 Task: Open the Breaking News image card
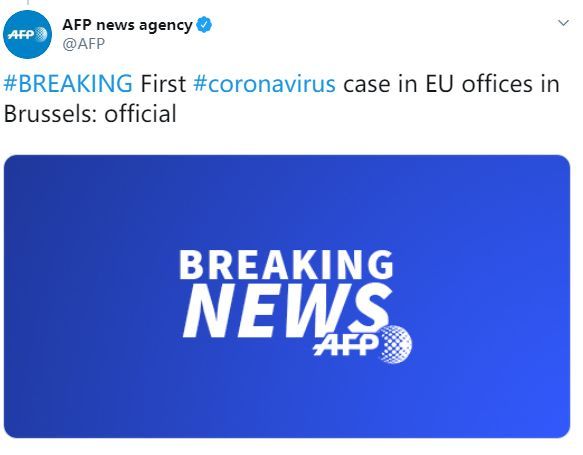pos(287,296)
